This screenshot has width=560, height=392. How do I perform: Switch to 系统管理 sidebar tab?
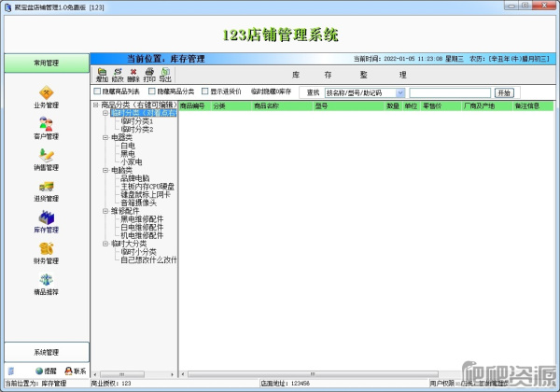point(47,353)
